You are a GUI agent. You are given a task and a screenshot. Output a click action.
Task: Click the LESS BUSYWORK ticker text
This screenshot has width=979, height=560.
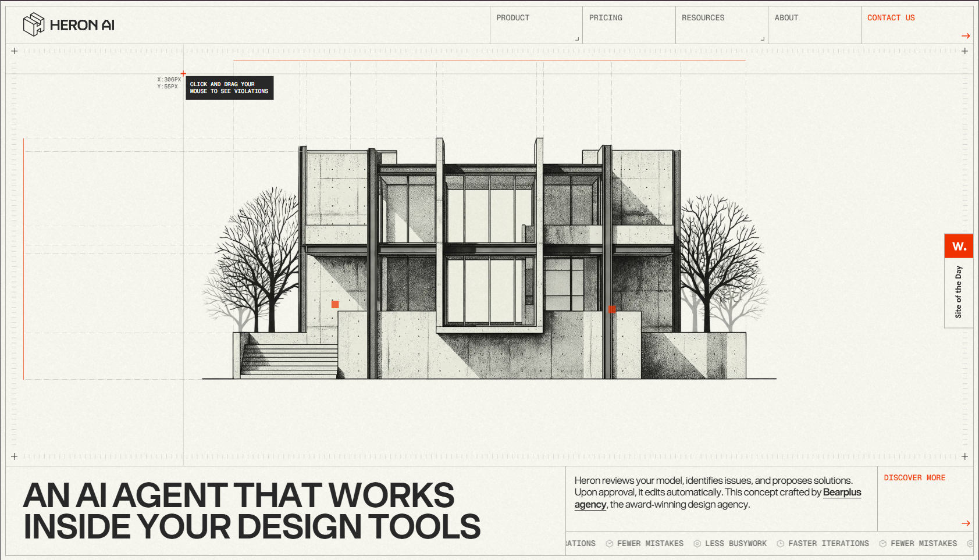point(736,544)
